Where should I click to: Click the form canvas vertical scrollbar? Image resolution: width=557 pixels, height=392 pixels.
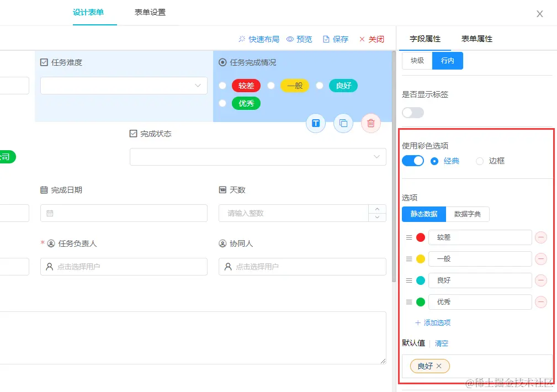pyautogui.click(x=394, y=166)
